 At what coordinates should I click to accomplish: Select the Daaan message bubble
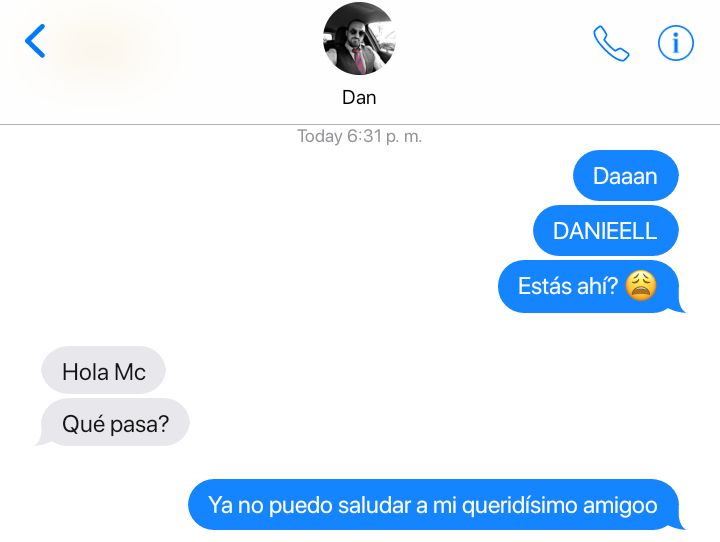(625, 175)
